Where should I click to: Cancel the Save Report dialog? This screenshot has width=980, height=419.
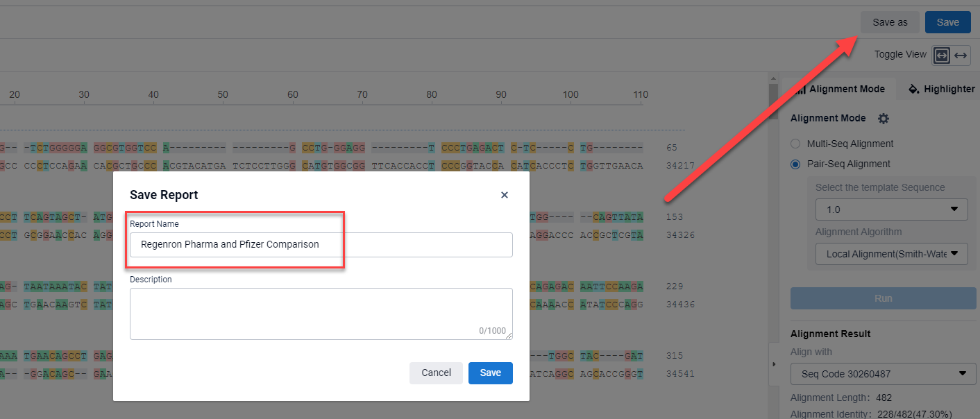[436, 373]
